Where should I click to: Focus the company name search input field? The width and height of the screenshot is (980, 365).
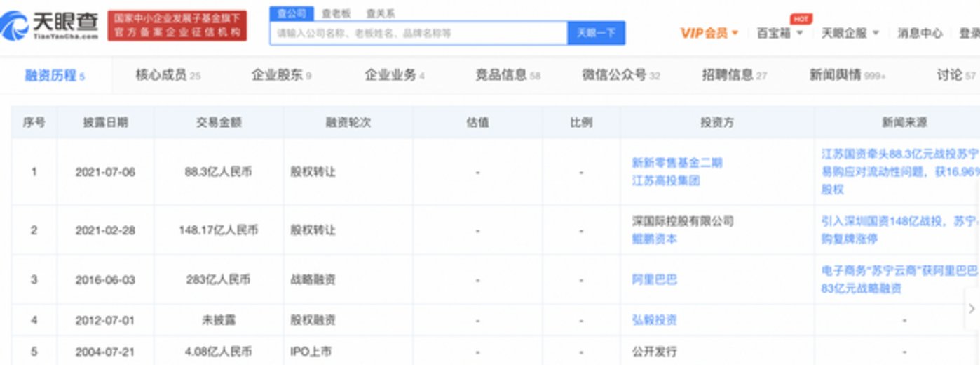pos(418,33)
